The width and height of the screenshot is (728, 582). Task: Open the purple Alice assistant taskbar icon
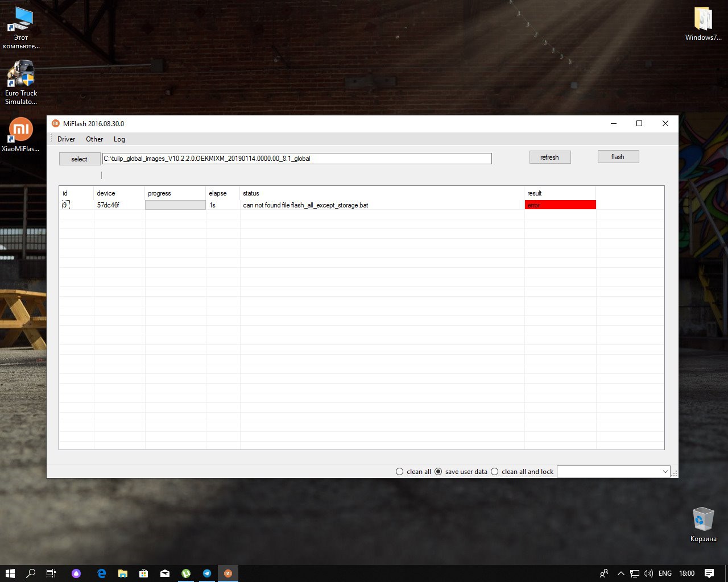click(76, 573)
